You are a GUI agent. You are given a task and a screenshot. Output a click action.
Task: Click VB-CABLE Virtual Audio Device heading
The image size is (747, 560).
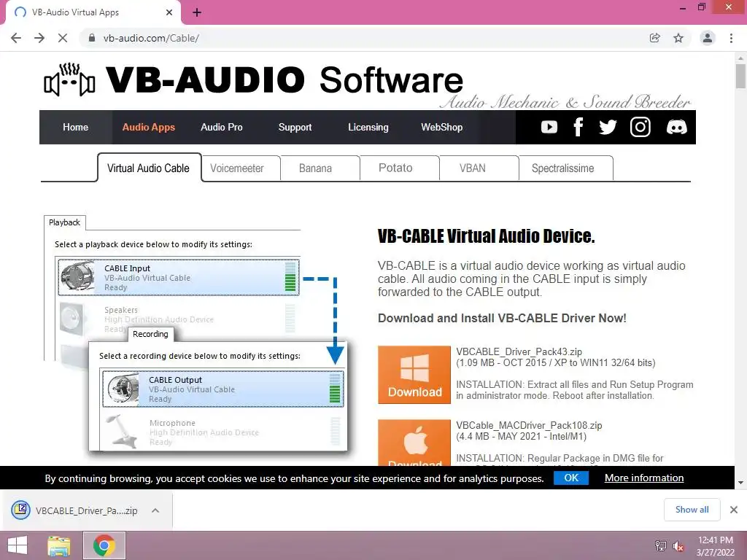[486, 236]
